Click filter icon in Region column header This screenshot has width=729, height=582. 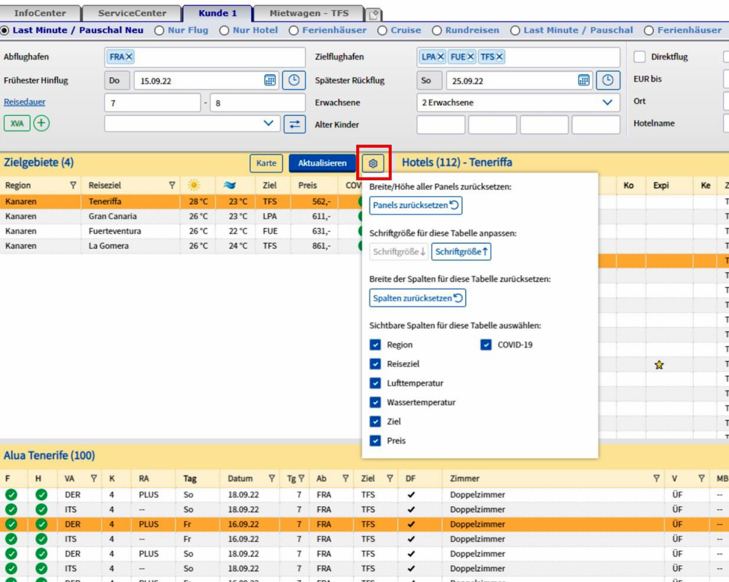click(73, 185)
